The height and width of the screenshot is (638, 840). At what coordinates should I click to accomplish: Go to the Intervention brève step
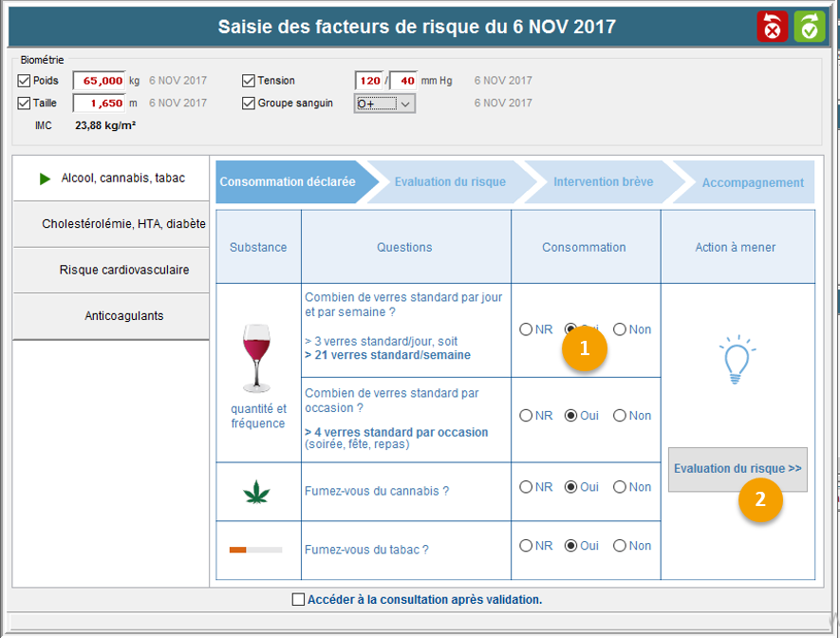pyautogui.click(x=604, y=182)
